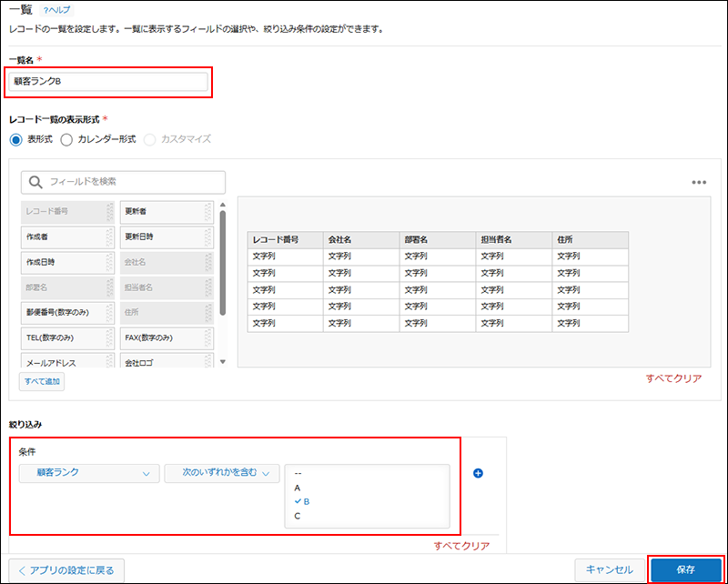
Task: Select the カレンダー形式 radio button
Action: (x=66, y=140)
